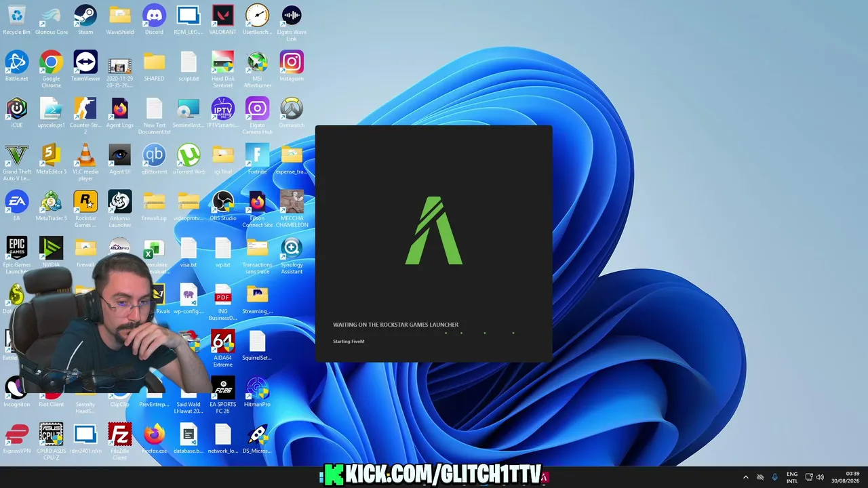Show hidden system tray icons chevron
The width and height of the screenshot is (868, 488).
746,477
